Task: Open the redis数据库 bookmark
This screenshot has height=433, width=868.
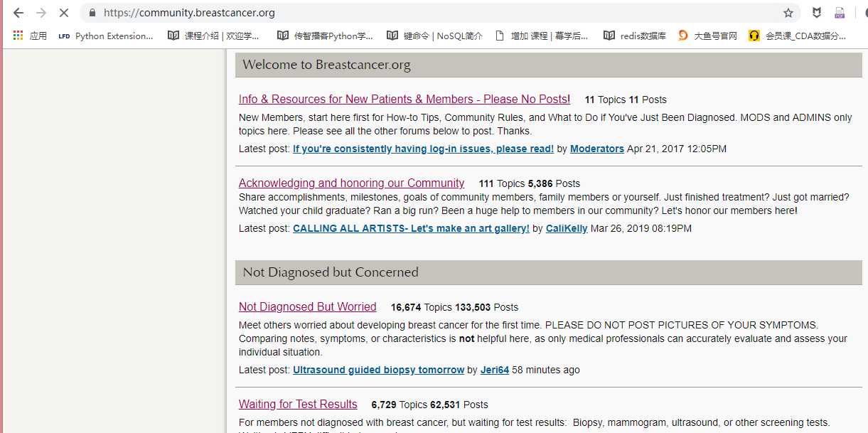Action: [x=635, y=36]
